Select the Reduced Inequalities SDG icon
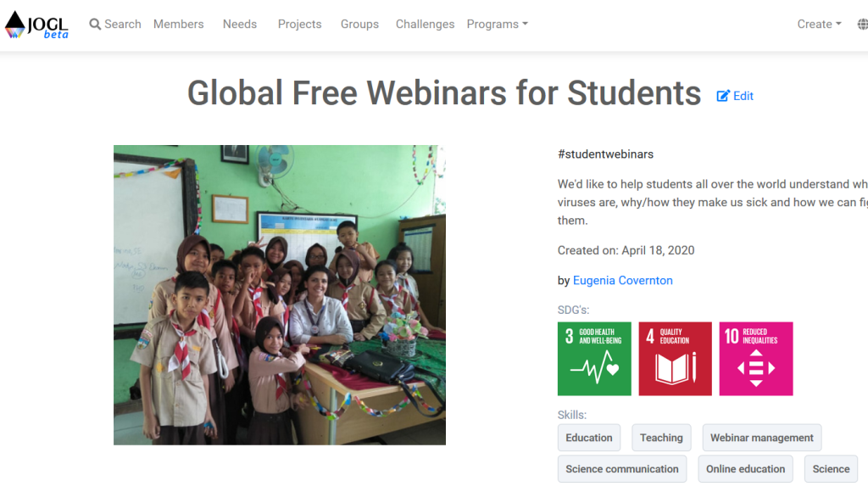Screen dimensions: 868x492 [x=755, y=359]
